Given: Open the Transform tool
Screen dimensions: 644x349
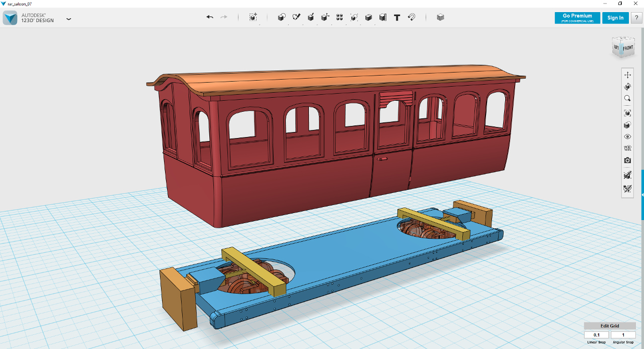Looking at the screenshot, I should pos(253,17).
